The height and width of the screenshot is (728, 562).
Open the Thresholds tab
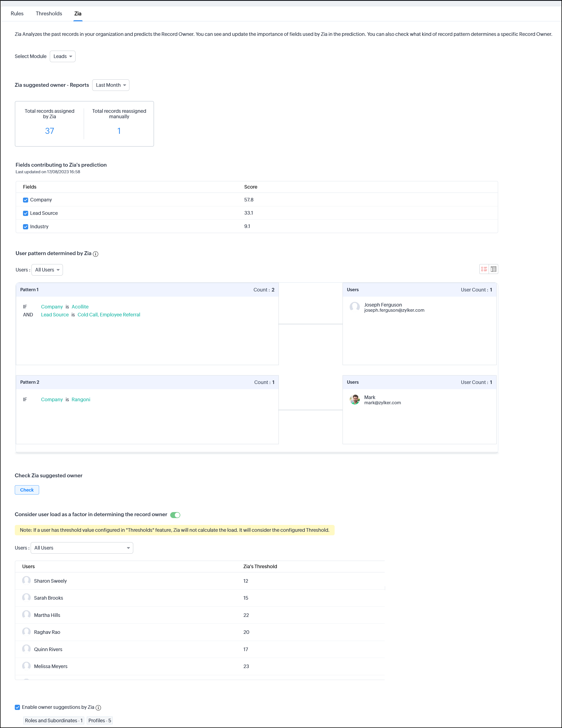[x=49, y=14]
